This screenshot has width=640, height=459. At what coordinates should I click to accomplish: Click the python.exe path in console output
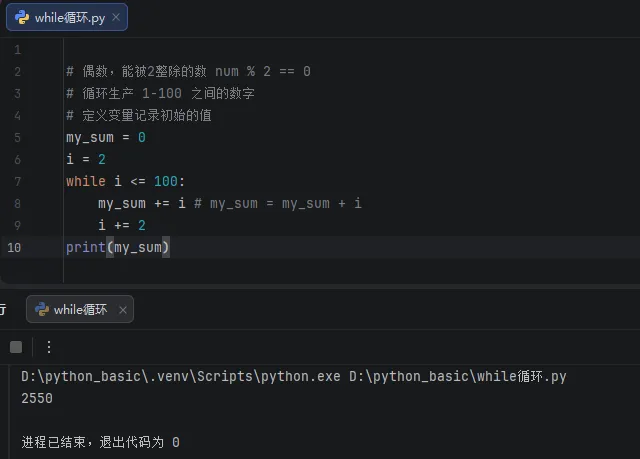pyautogui.click(x=294, y=376)
